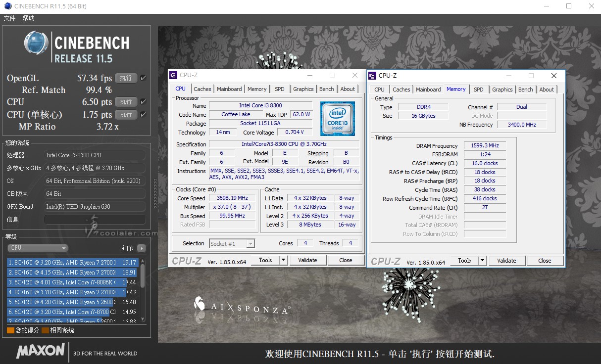
Task: Open the 帮助 menu
Action: pyautogui.click(x=28, y=18)
